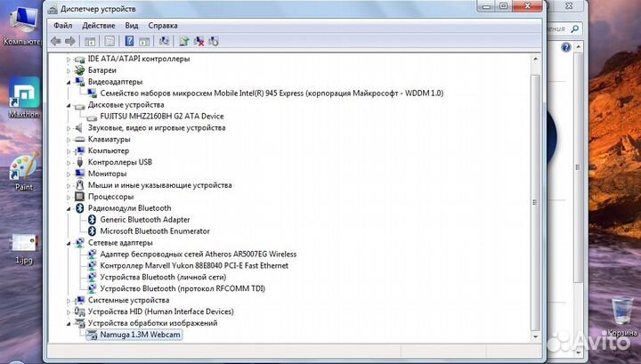Expand the Батареи category
This screenshot has height=364, width=641.
pos(69,70)
